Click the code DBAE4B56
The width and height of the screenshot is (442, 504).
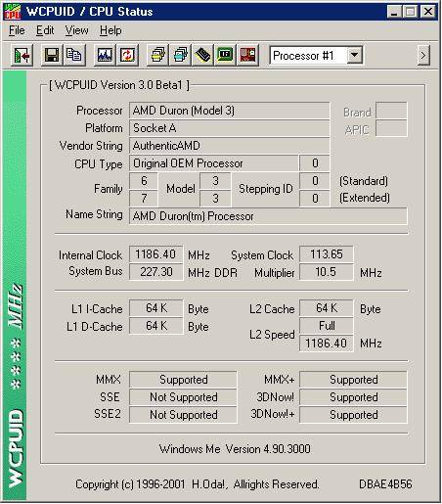[385, 484]
